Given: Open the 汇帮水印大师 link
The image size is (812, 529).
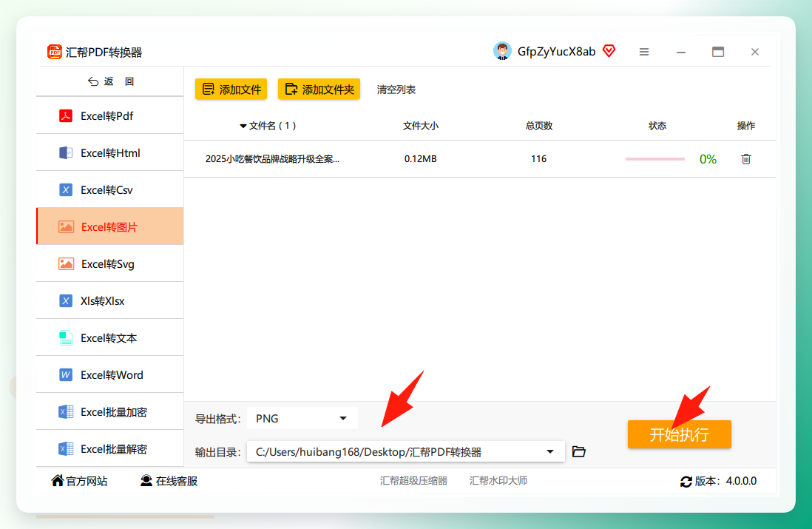Looking at the screenshot, I should pos(498,481).
